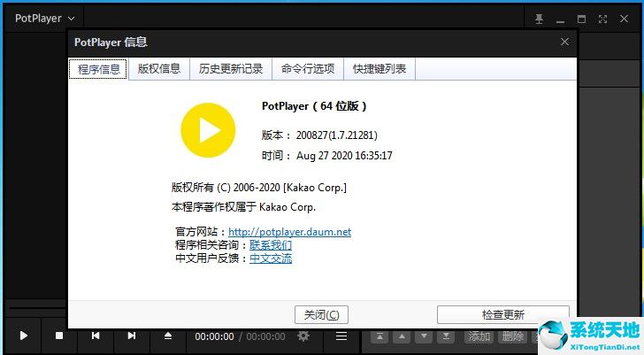
Task: Switch player to fullscreen mode
Action: (x=603, y=18)
